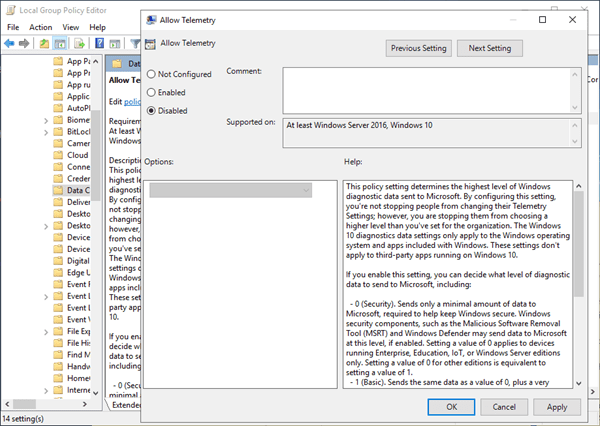
Task: Switch to the Extended tab
Action: pos(125,405)
